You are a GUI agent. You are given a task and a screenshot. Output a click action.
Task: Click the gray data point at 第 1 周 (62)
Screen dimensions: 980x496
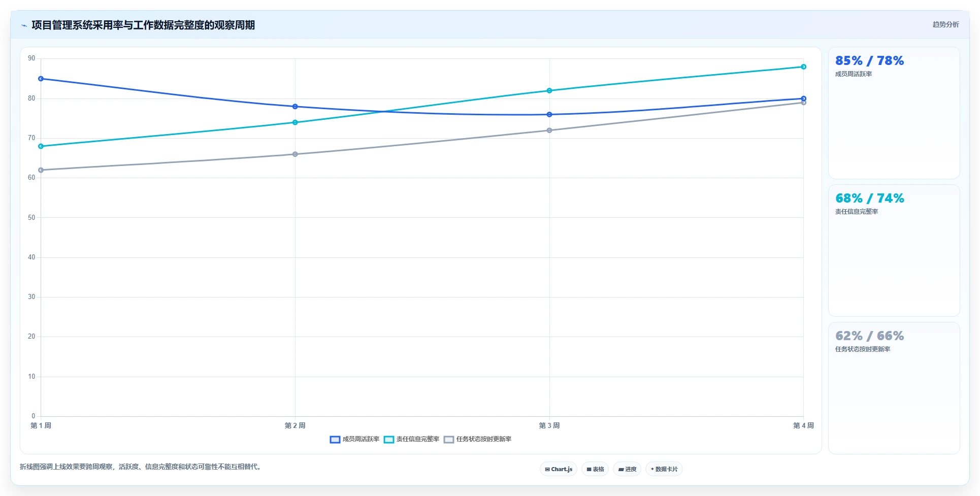tap(41, 170)
